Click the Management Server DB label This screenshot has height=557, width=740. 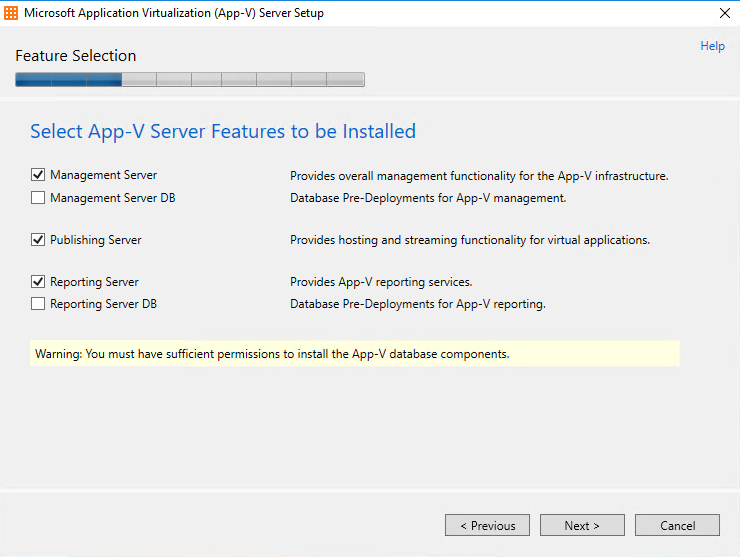(113, 198)
